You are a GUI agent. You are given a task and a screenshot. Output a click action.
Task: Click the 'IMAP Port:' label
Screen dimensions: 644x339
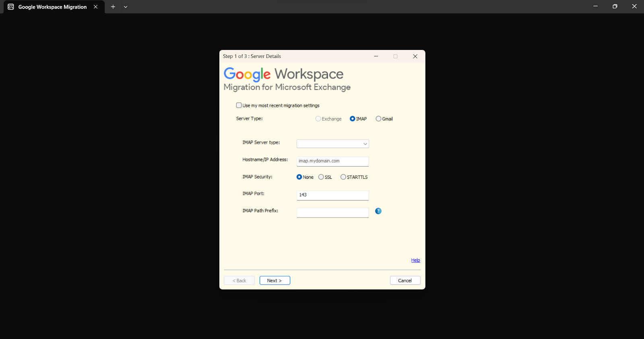pyautogui.click(x=253, y=194)
